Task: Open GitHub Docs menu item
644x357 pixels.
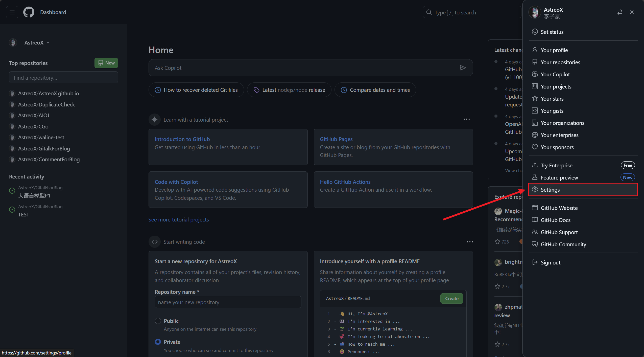Action: [x=583, y=220]
